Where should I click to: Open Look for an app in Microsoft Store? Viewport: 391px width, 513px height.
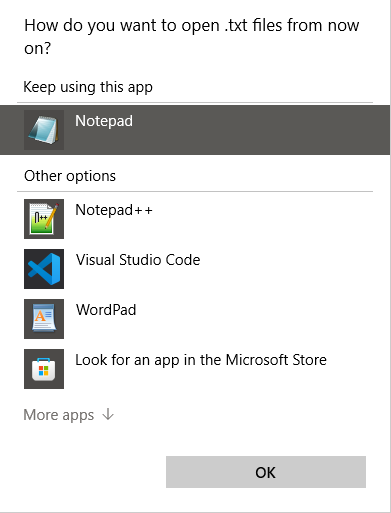(195, 369)
